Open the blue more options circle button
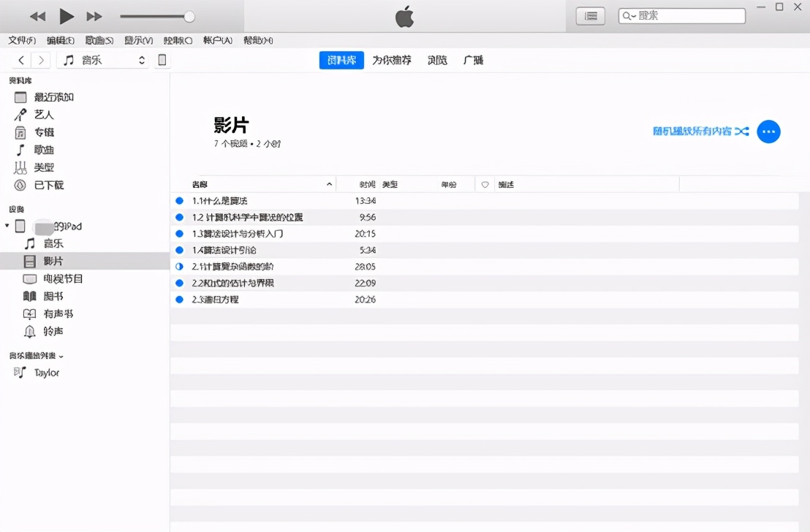Screen dimensions: 810x532 pyautogui.click(x=768, y=132)
